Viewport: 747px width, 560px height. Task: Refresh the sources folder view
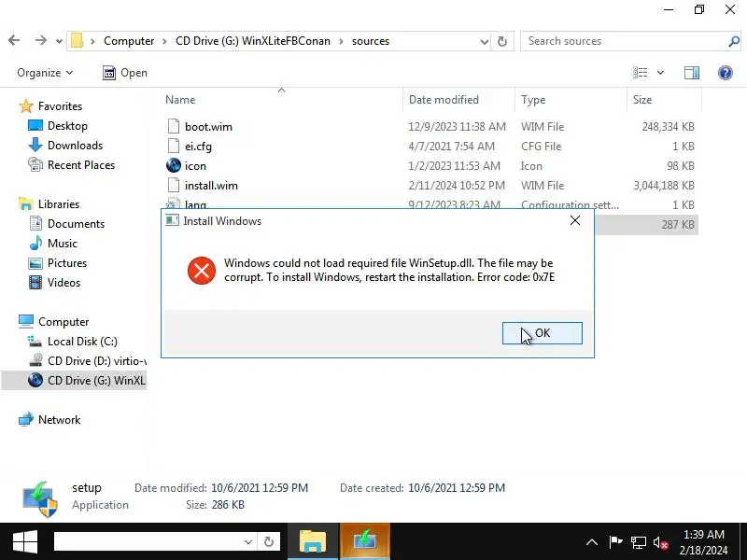coord(502,41)
